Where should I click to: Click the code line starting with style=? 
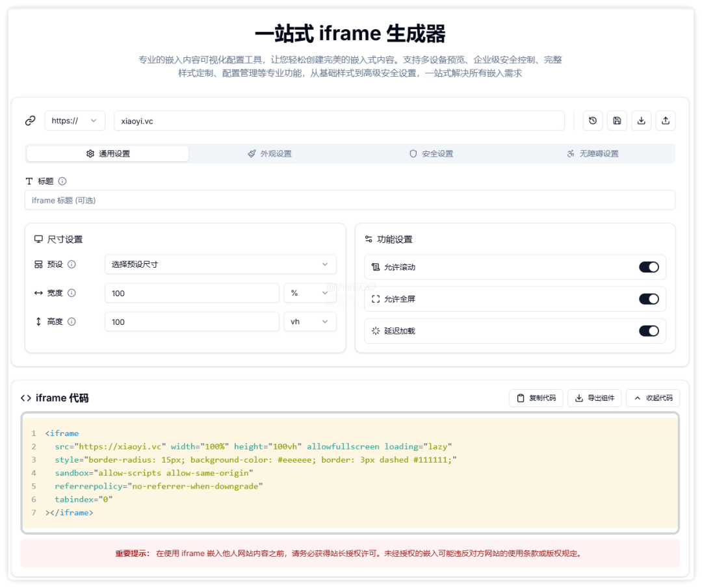[255, 460]
